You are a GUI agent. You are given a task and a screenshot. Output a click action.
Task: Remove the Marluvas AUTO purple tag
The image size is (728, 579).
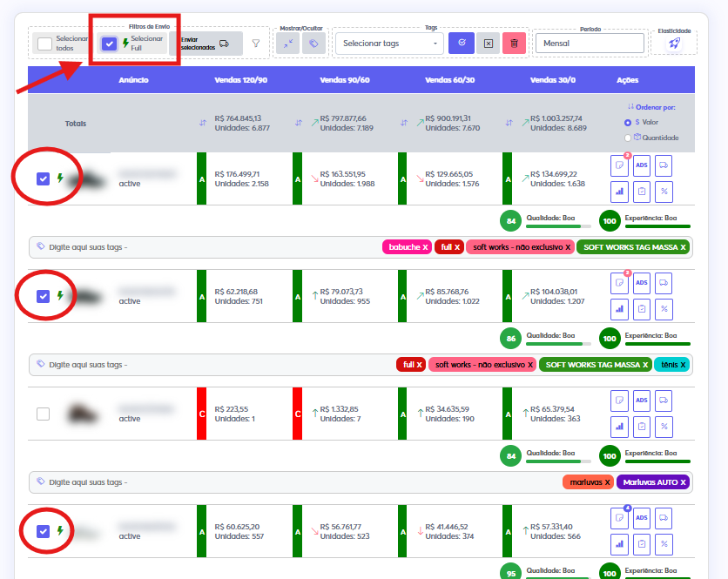coord(683,482)
